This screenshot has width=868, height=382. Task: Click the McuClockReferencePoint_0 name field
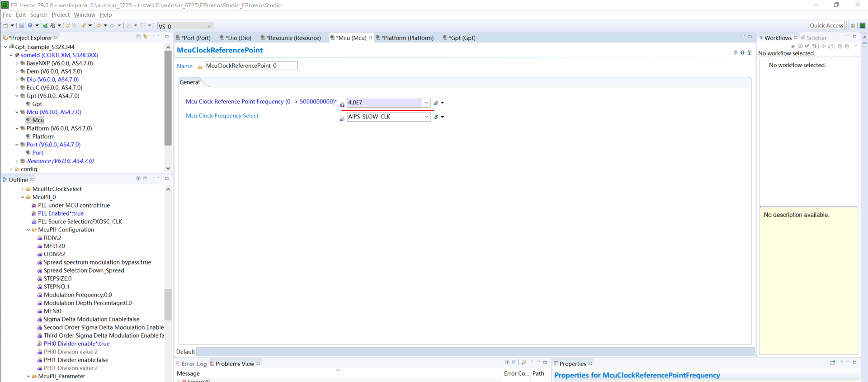pos(251,66)
